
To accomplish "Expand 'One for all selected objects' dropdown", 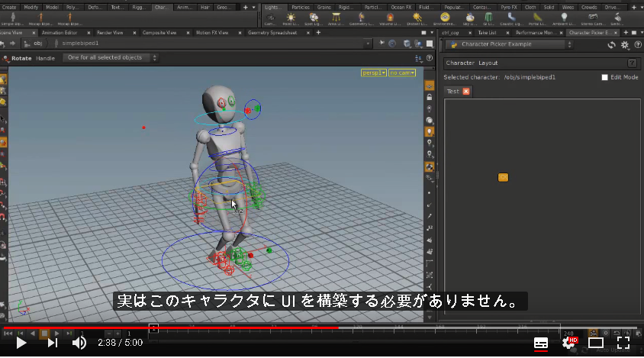I will 111,57.
